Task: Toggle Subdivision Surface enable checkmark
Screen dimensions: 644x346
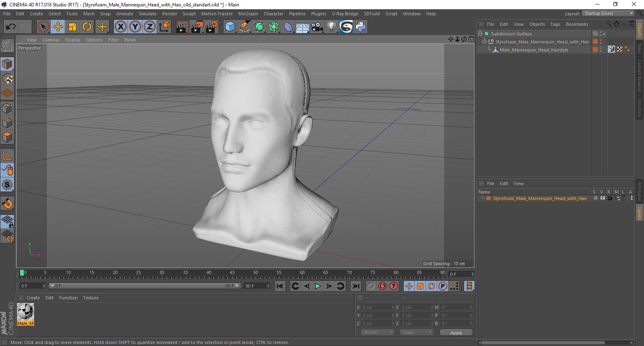Action: click(x=604, y=34)
